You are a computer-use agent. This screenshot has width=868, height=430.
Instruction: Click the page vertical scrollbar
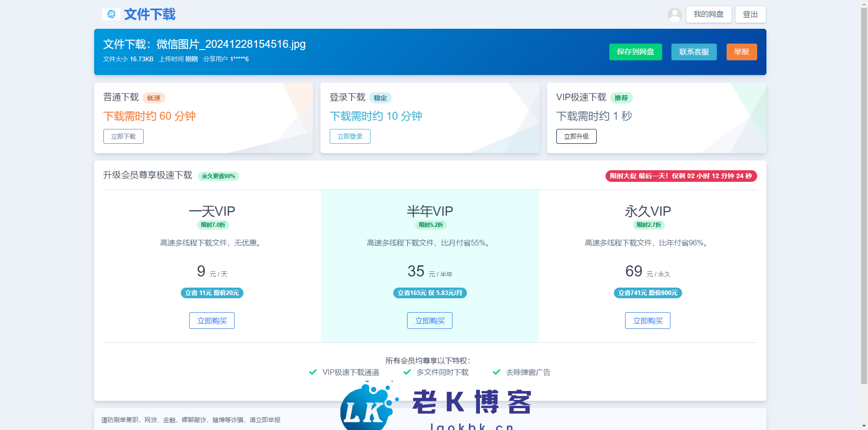click(864, 195)
